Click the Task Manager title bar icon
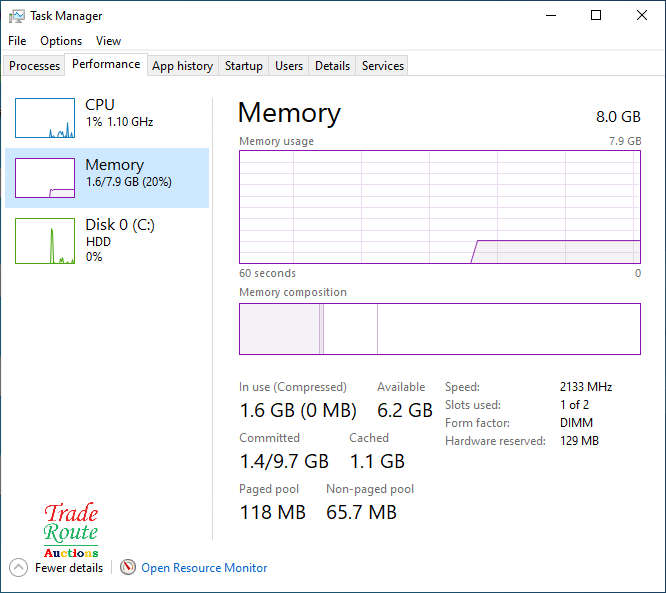The width and height of the screenshot is (666, 593). coord(17,16)
